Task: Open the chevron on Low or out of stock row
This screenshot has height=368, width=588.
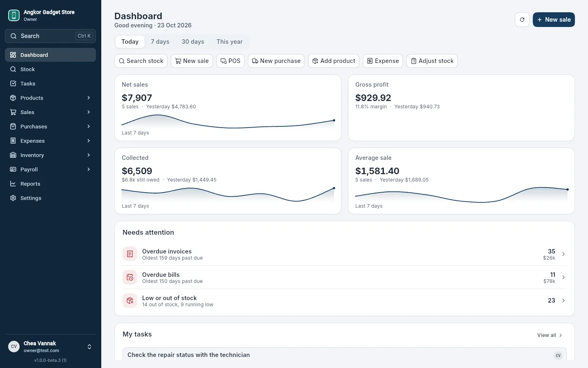Action: [563, 301]
